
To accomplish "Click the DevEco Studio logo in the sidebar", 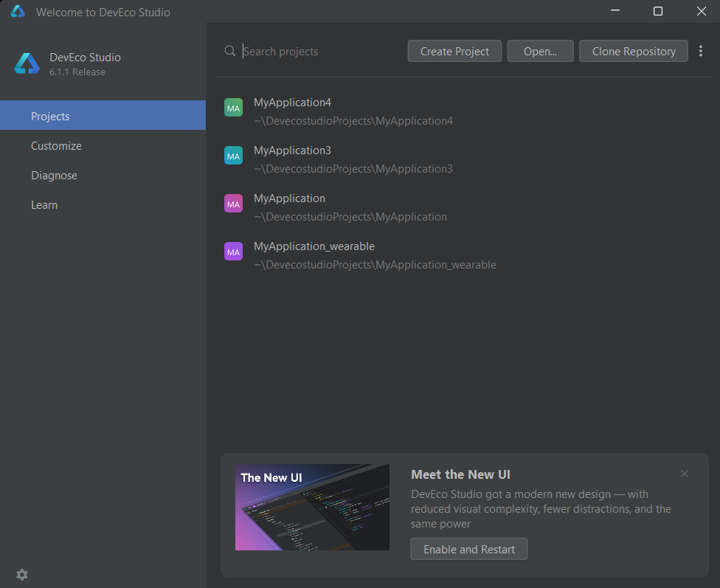I will click(27, 63).
